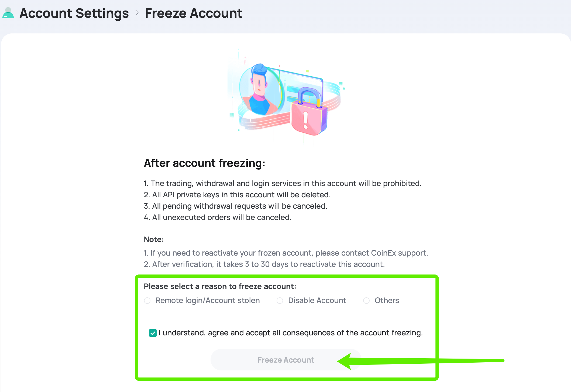Click the Please select a reason heading
The image size is (571, 392).
[x=220, y=286]
